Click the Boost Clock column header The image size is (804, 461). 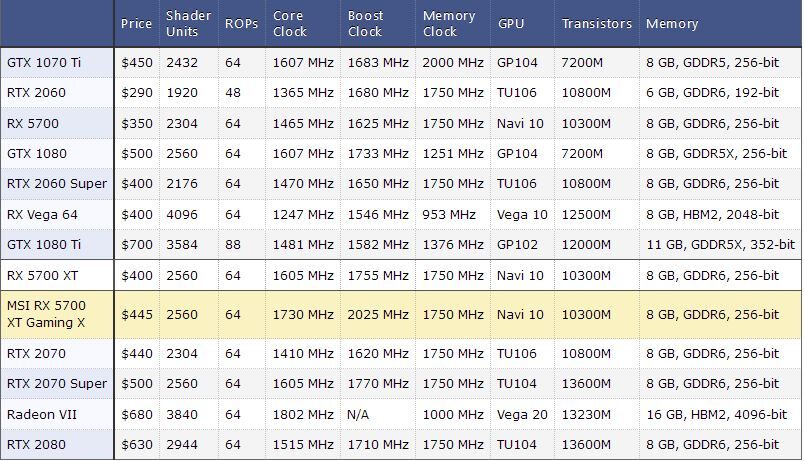pos(365,24)
